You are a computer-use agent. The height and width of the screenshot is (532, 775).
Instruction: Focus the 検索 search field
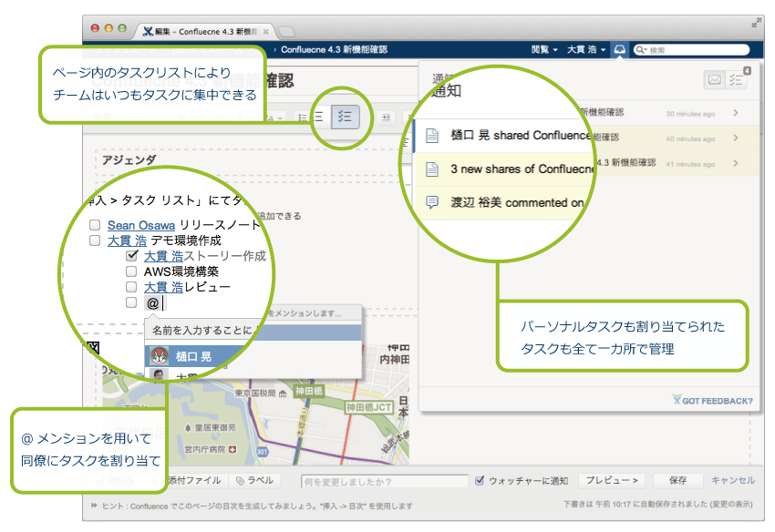pos(691,50)
